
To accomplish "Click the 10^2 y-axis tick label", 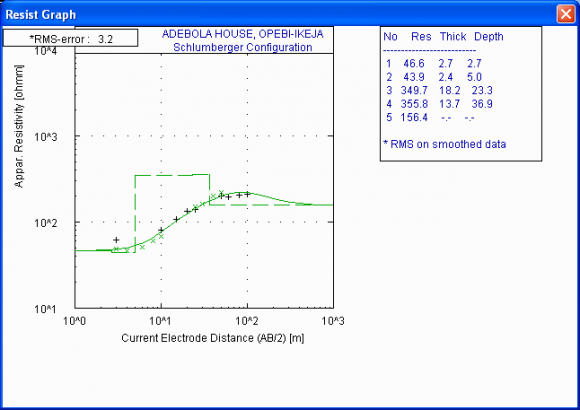I will [x=45, y=223].
